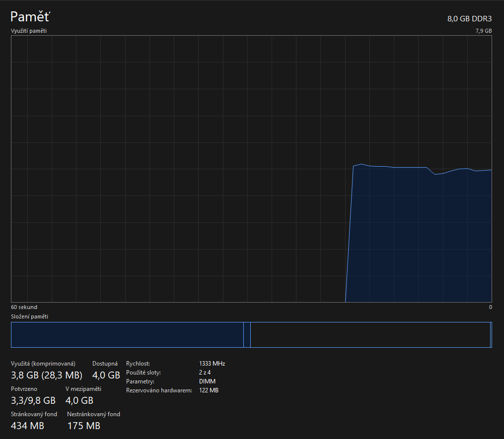Viewport: 504px width, 439px height.
Task: Click the 7,9 GB graph maximum label
Action: point(483,31)
